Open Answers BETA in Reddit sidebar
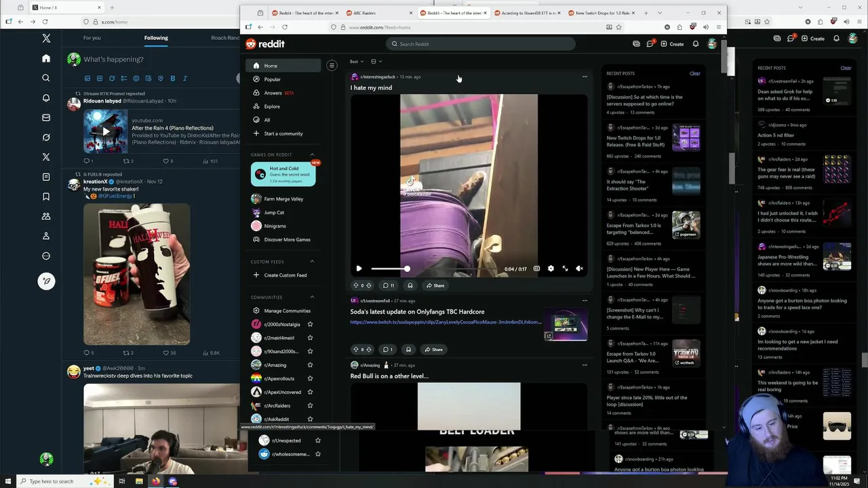This screenshot has height=488, width=868. (283, 93)
